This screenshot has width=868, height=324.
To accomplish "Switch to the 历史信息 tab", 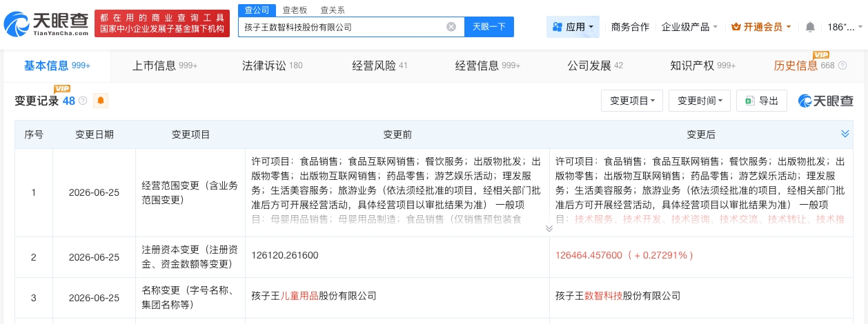I will [805, 65].
